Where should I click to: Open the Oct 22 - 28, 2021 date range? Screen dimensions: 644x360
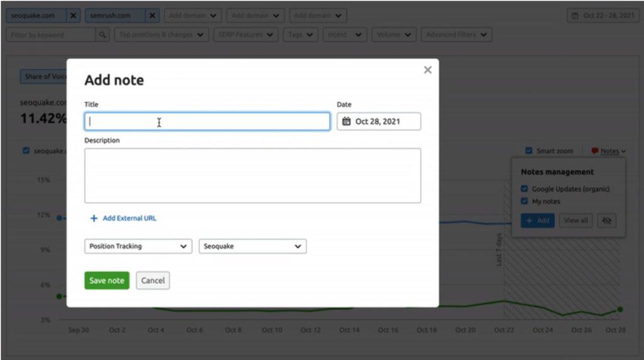[x=603, y=16]
